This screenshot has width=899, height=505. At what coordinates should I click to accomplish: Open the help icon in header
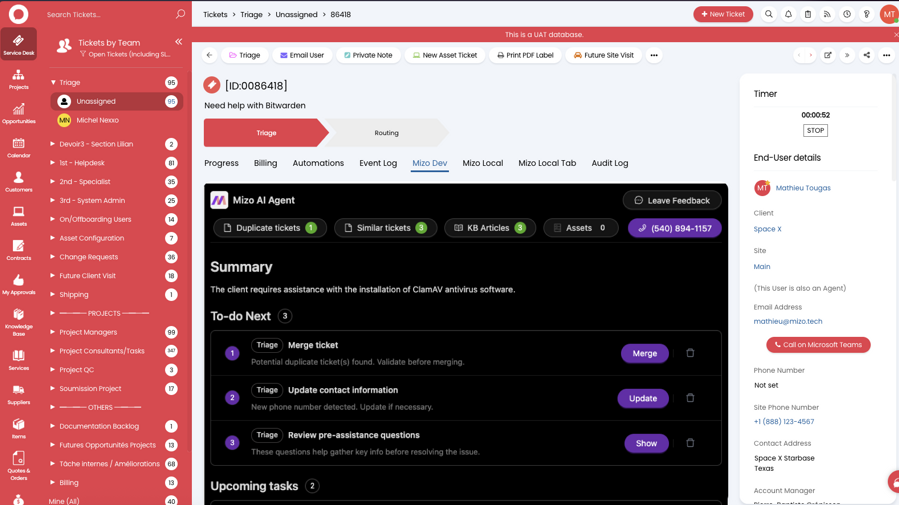coord(866,14)
